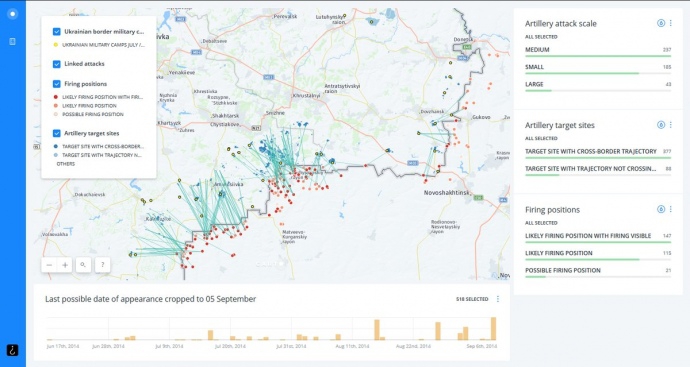
Task: Zoom in the map with plus button
Action: 65,265
